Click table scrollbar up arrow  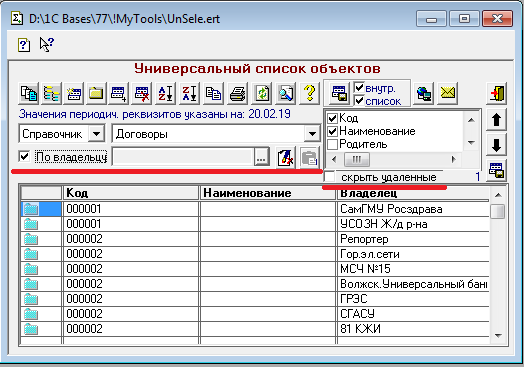pos(498,195)
